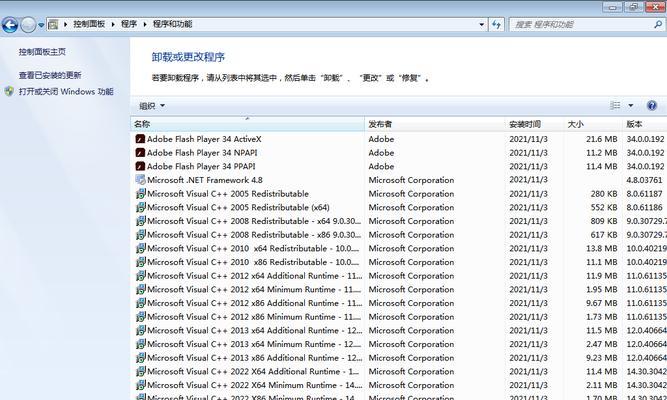Click version 4.8.03761 cell
This screenshot has width=667, height=400.
(644, 180)
